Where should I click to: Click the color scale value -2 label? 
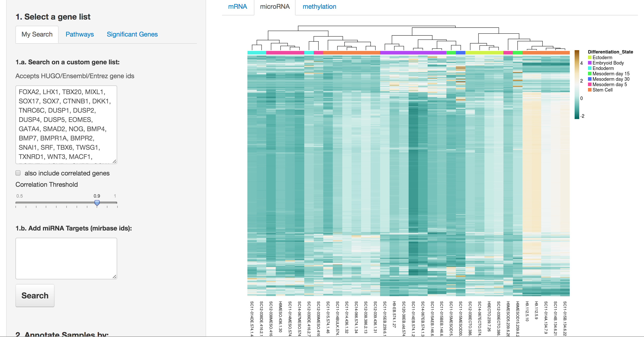pos(582,116)
